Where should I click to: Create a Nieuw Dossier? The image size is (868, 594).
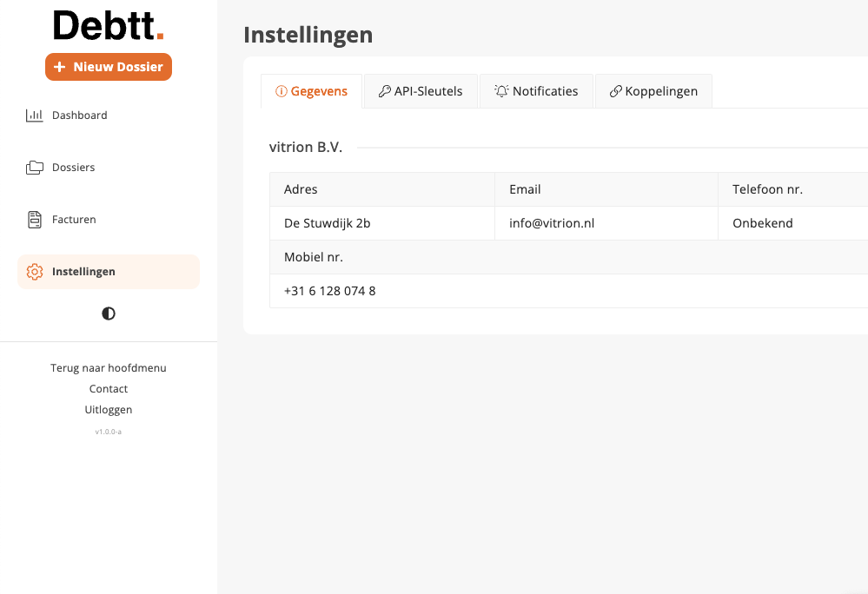pyautogui.click(x=109, y=67)
